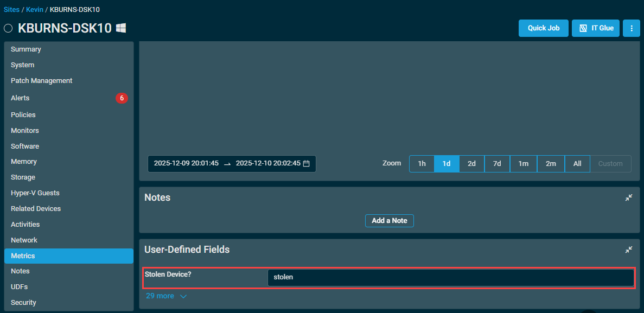Image resolution: width=644 pixels, height=313 pixels.
Task: Navigate to Kevin breadcrumb link
Action: [x=34, y=10]
